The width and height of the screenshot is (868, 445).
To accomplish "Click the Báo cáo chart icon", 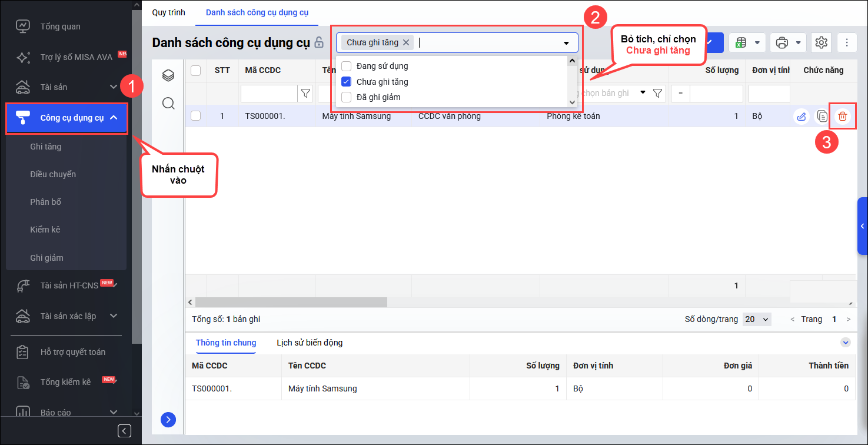I will pos(23,412).
